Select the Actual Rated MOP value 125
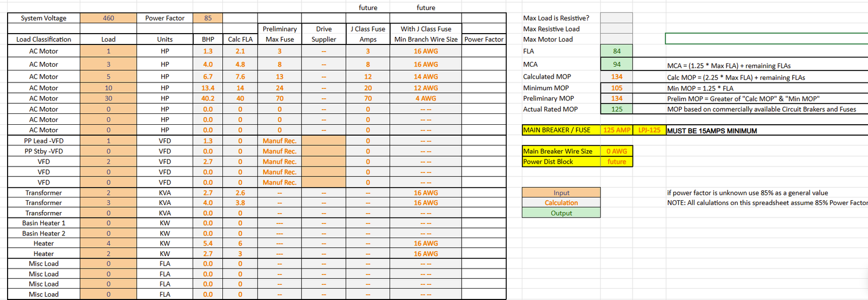 [617, 109]
